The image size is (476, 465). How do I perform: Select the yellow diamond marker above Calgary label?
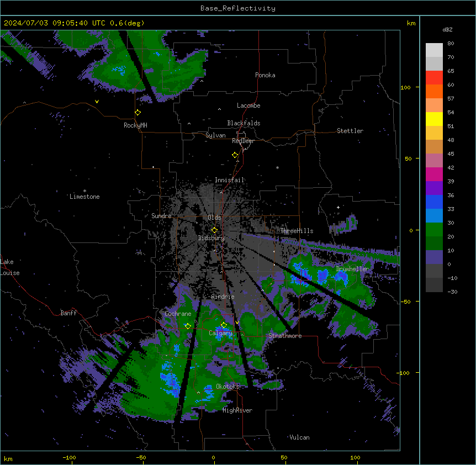click(x=224, y=325)
